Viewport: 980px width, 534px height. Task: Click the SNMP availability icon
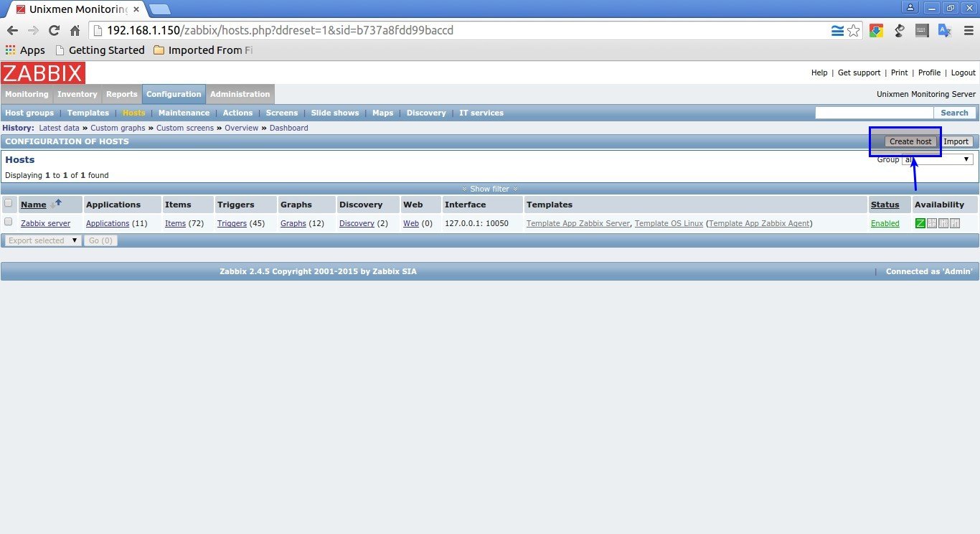pyautogui.click(x=931, y=223)
